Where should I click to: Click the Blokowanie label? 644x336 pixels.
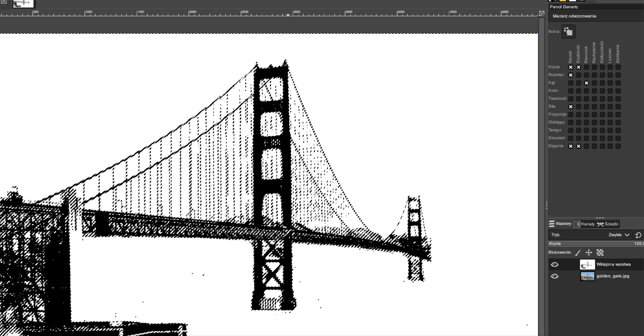pos(560,252)
